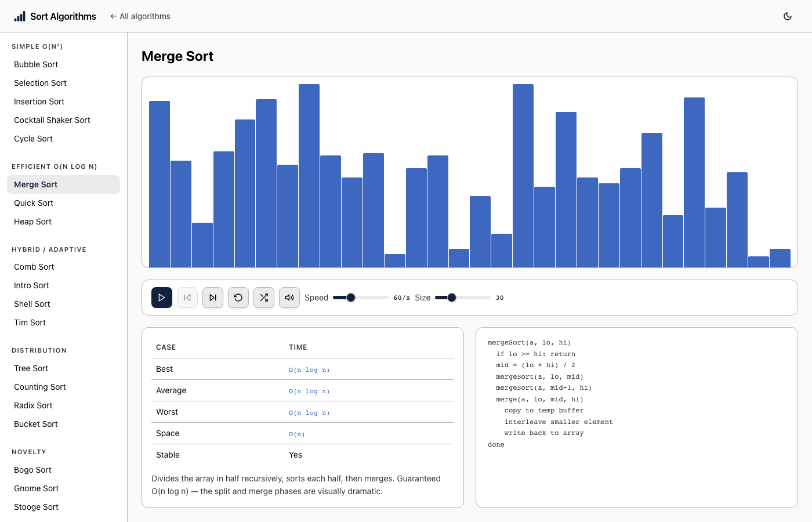Switch to dark mode with the moon icon
The height and width of the screenshot is (522, 812).
(x=788, y=16)
